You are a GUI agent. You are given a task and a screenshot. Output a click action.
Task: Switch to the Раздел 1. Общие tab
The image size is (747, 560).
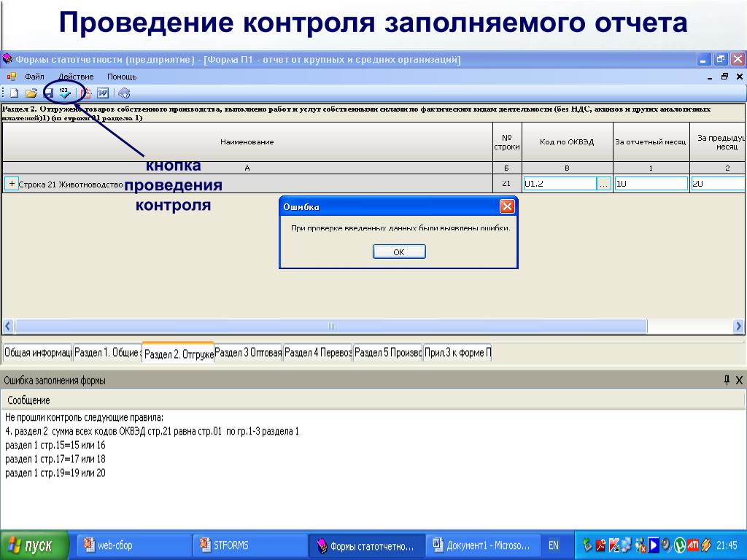coord(108,353)
